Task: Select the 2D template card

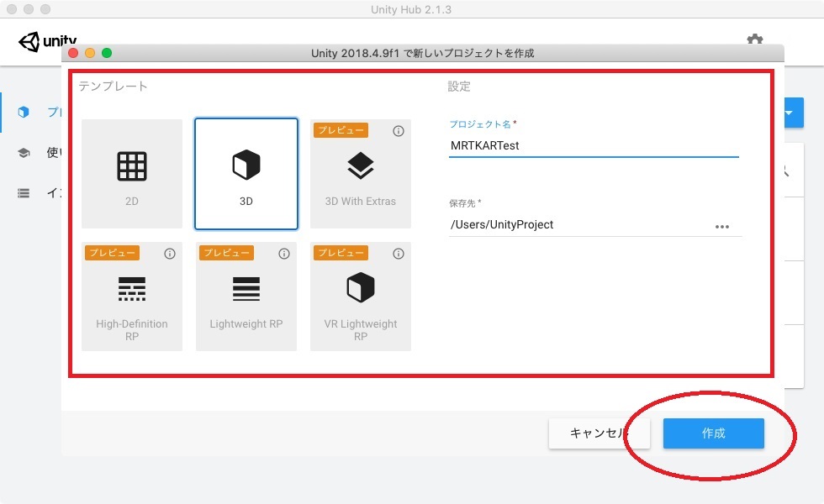Action: [132, 174]
